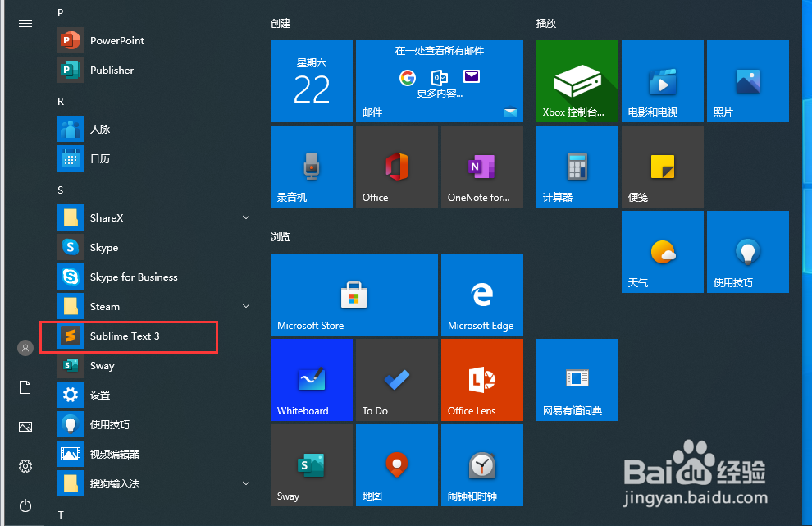Launch Sublime Text 3

155,336
